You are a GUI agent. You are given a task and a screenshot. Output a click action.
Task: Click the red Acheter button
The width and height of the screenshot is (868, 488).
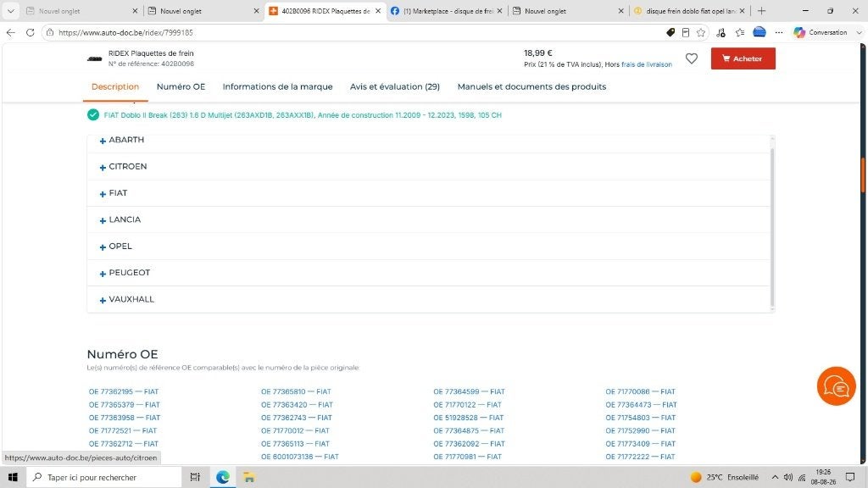pyautogui.click(x=743, y=58)
